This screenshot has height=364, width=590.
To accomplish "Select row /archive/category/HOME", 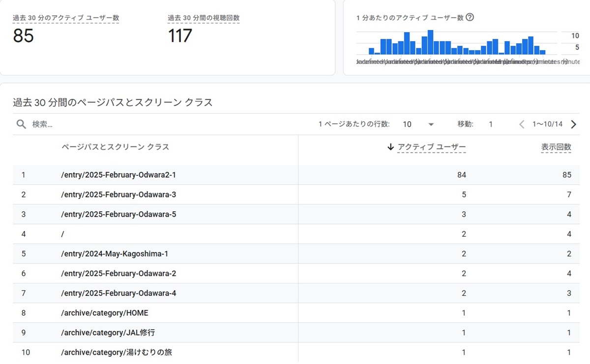I will [296, 313].
